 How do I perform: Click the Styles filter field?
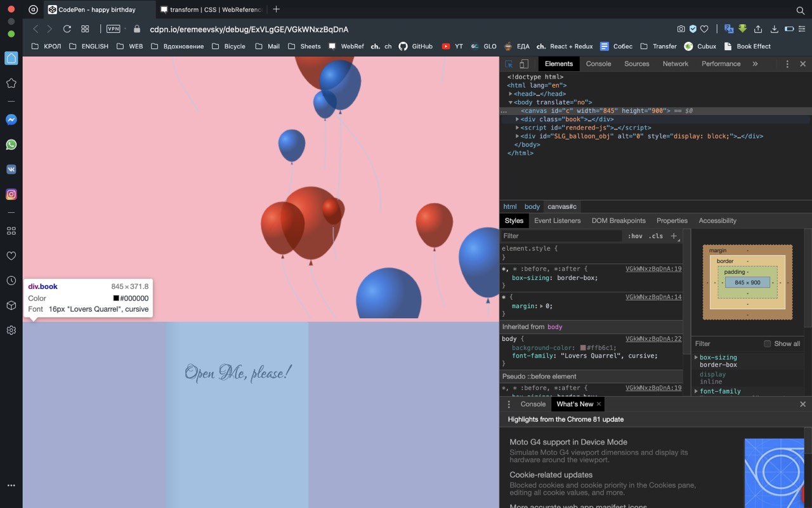click(561, 236)
